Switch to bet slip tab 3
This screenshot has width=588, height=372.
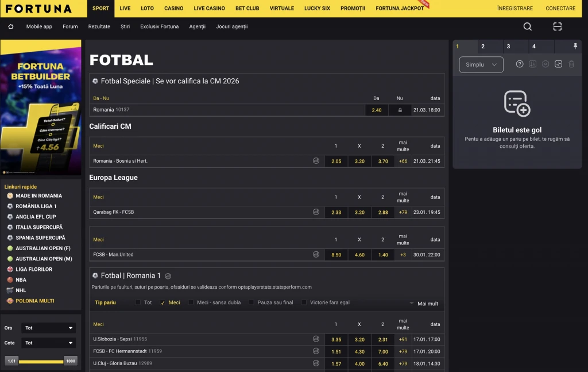point(509,47)
